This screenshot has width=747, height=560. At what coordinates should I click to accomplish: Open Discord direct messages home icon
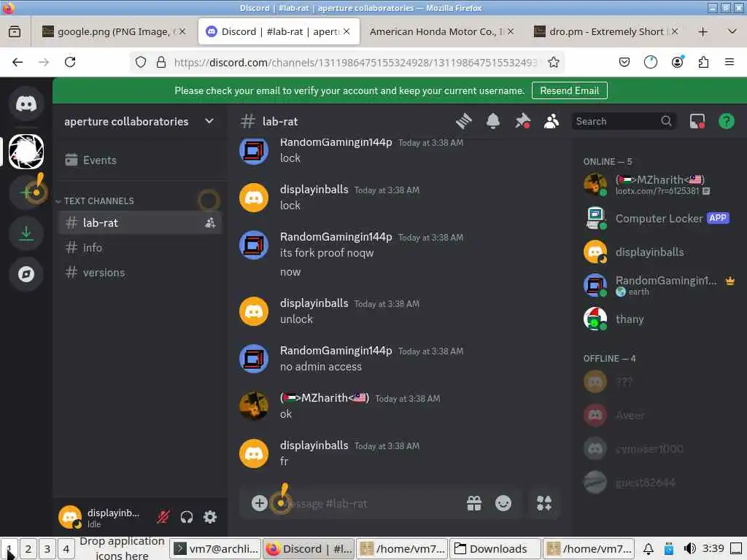[26, 104]
